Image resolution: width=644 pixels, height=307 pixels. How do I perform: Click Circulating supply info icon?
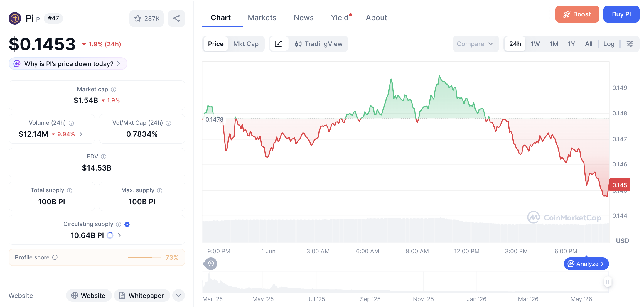point(119,224)
